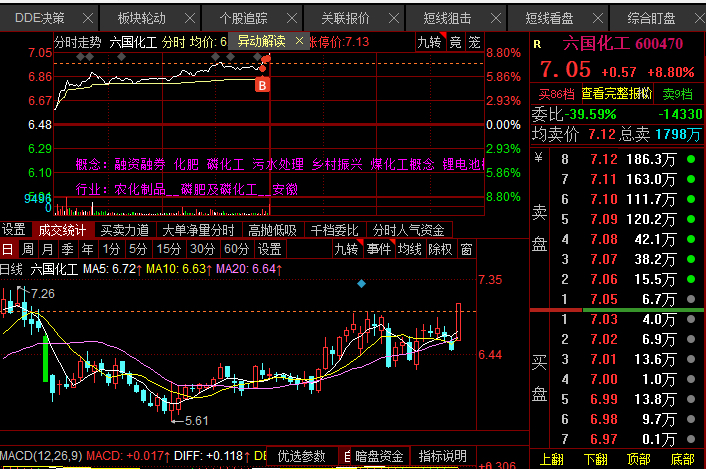The image size is (706, 469).
Task: Select the 买卖力道 sub-tab
Action: [x=125, y=230]
